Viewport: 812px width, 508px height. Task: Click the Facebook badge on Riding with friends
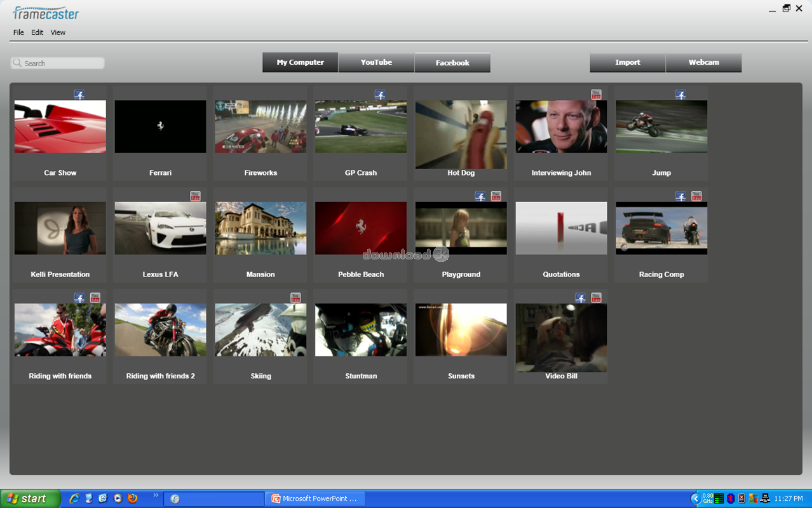(x=79, y=298)
